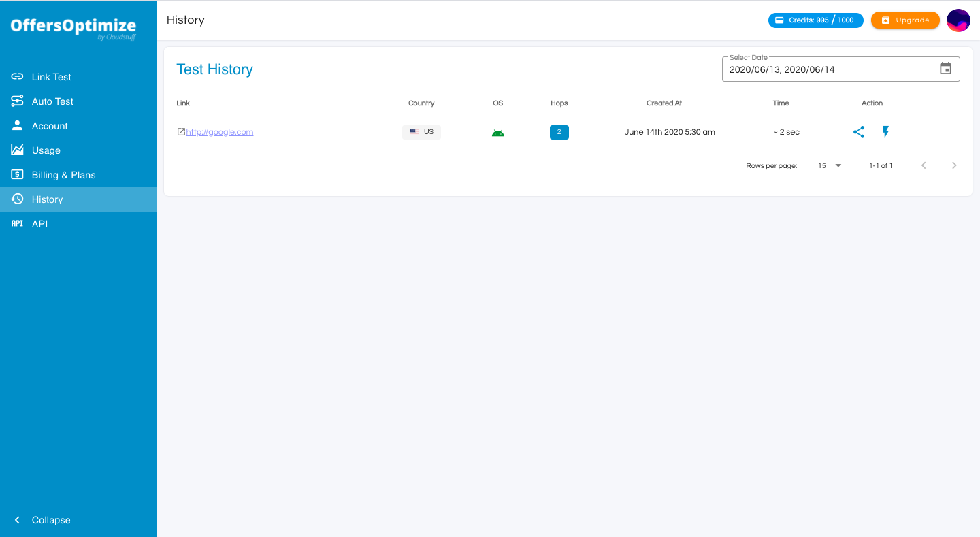
Task: Click the Select Date input field
Action: 840,69
